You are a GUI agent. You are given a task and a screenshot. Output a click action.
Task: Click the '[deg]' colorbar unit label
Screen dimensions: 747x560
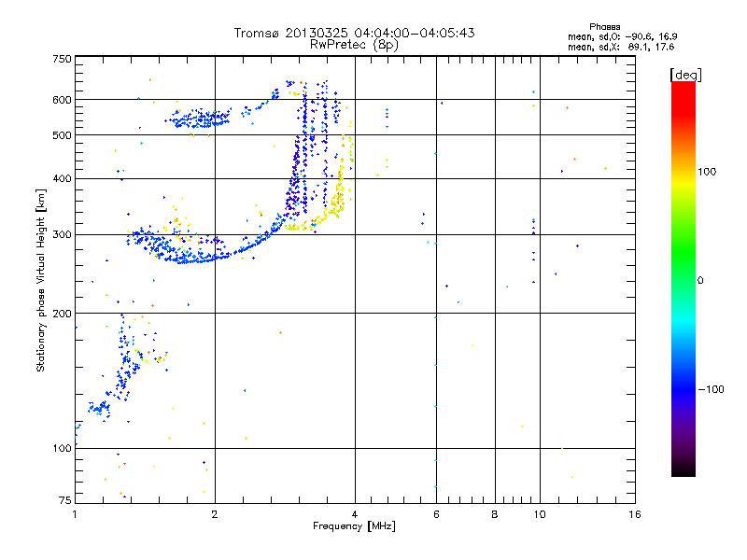pos(685,75)
